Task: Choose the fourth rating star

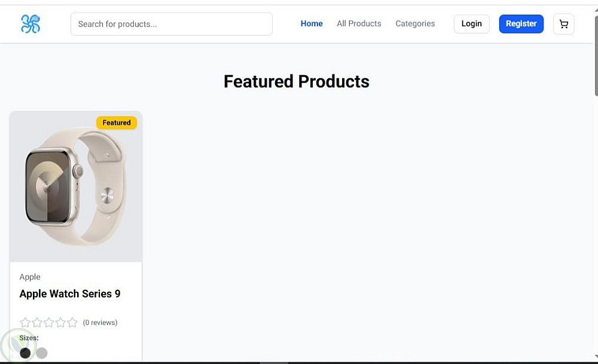Action: (60, 323)
